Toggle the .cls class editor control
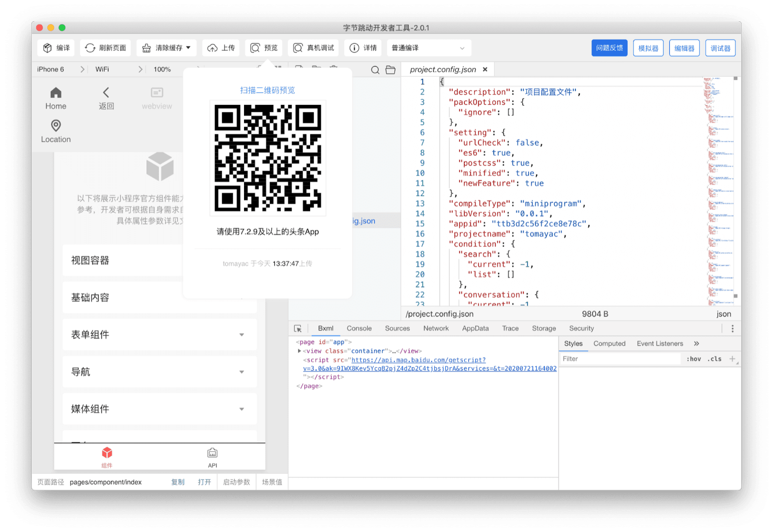Viewport: 773px width, 532px height. [x=714, y=359]
